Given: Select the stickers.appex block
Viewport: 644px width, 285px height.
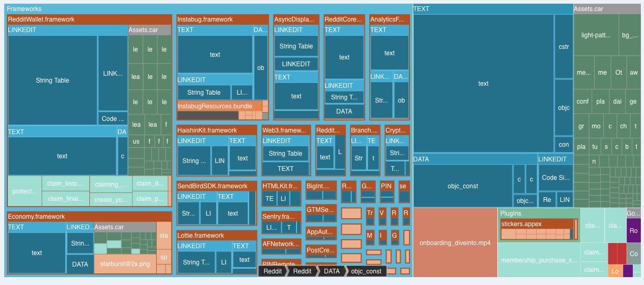Looking at the screenshot, I should click(x=536, y=224).
